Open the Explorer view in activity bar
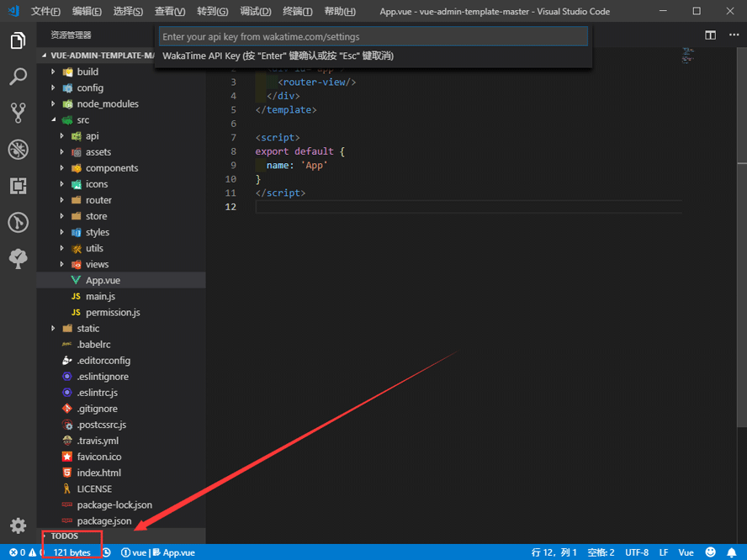 click(x=19, y=40)
